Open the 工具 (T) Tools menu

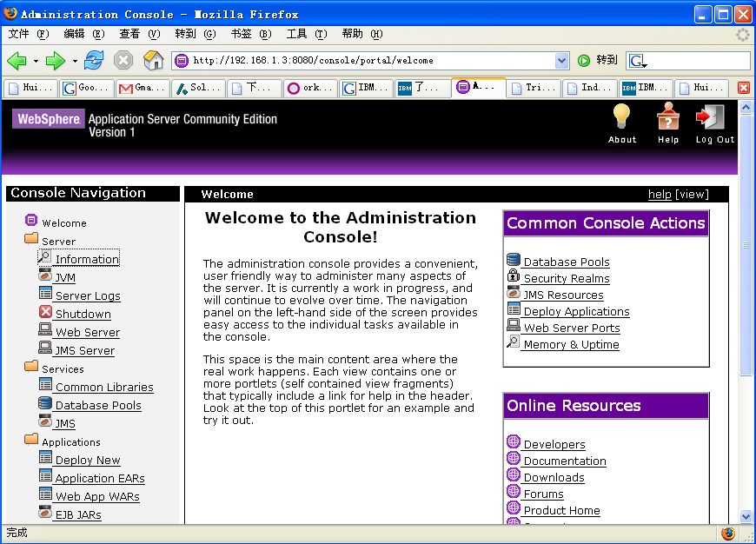(306, 34)
